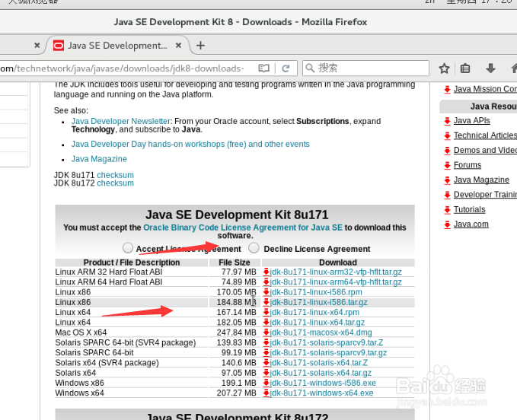The width and height of the screenshot is (517, 420).
Task: Download jdk-8u171-linux-arm64-vfp-hflt.tar.gz
Action: [x=336, y=282]
